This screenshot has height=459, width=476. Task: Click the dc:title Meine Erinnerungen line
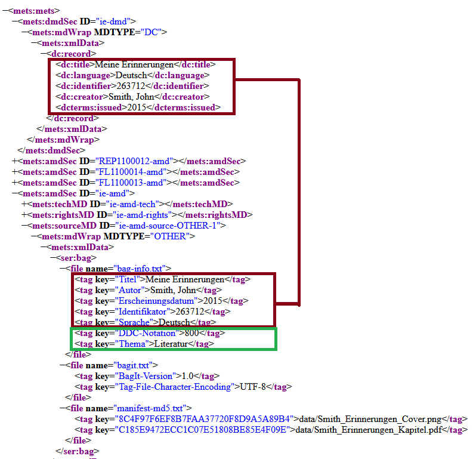pyautogui.click(x=135, y=65)
